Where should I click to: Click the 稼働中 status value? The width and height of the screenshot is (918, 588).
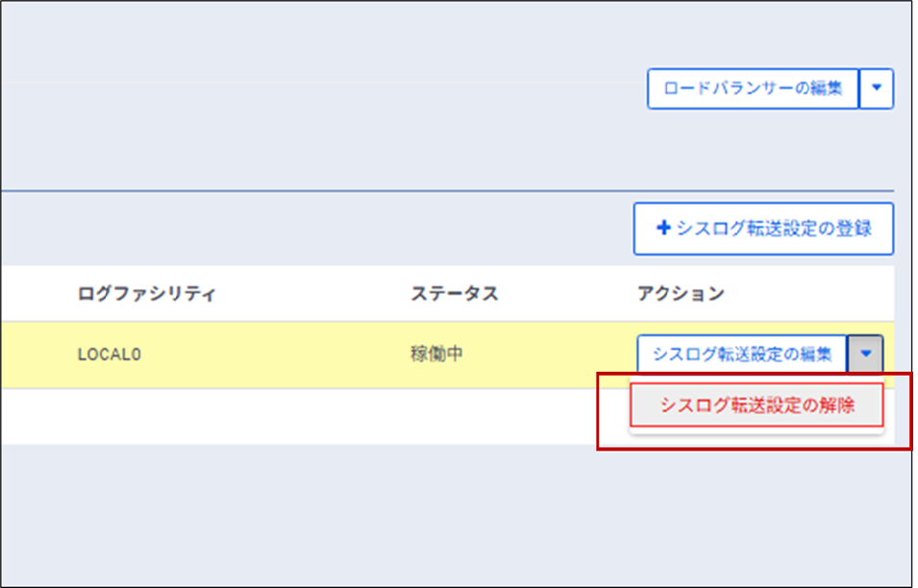pos(436,355)
